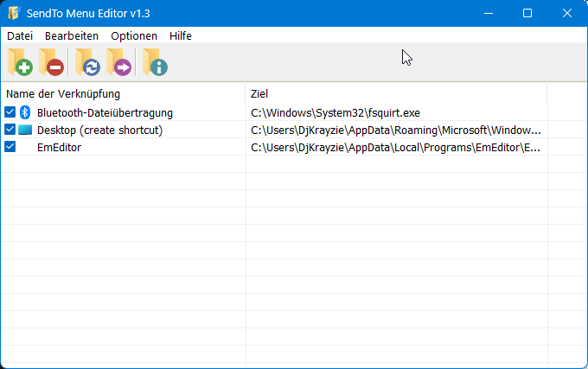Click the Local\Programs\EmEditor target path
The image size is (588, 369).
click(x=396, y=148)
